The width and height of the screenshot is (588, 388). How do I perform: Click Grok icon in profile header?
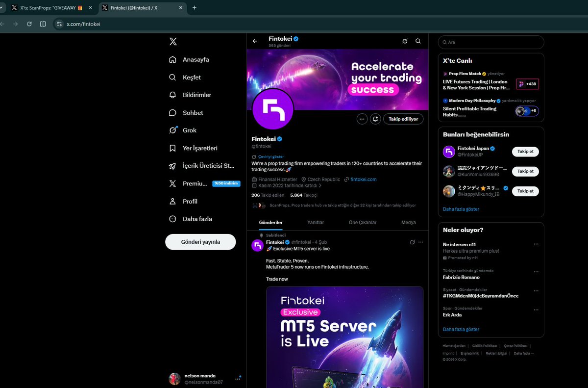coord(405,41)
